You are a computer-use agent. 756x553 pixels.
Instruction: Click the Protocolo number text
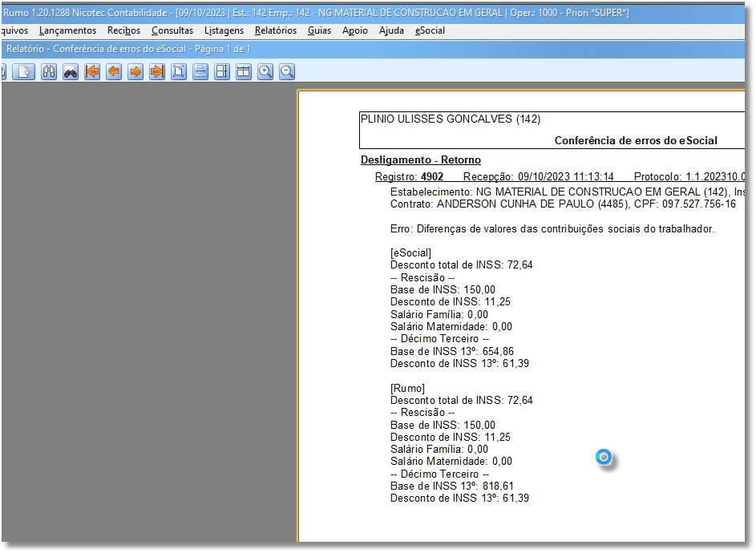coord(689,177)
